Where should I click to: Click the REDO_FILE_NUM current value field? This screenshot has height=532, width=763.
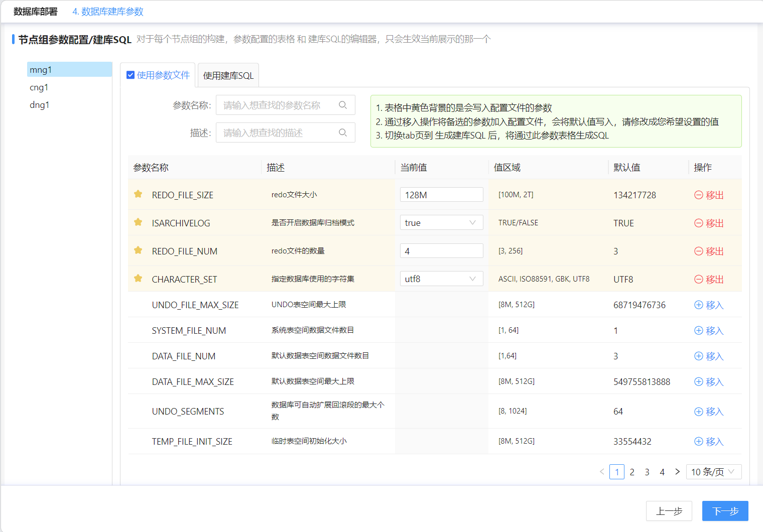441,251
